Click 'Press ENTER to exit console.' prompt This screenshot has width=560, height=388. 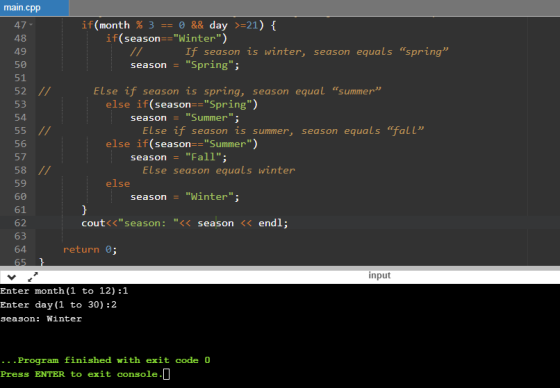(x=81, y=374)
